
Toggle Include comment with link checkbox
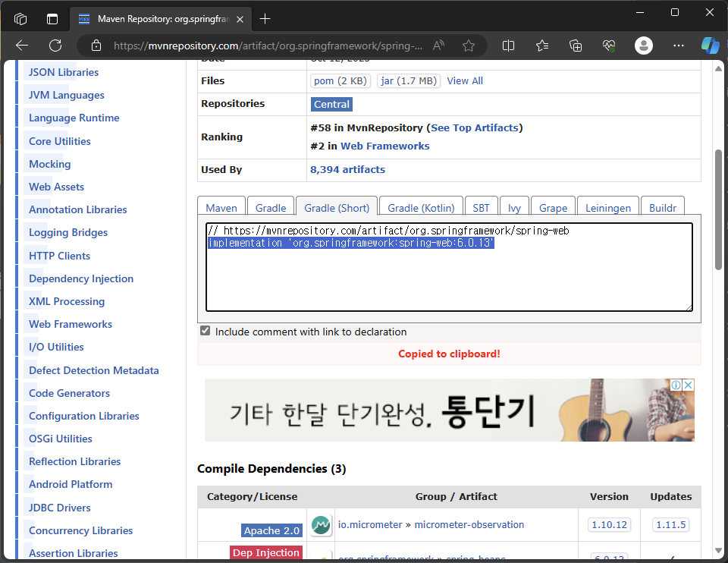point(206,331)
